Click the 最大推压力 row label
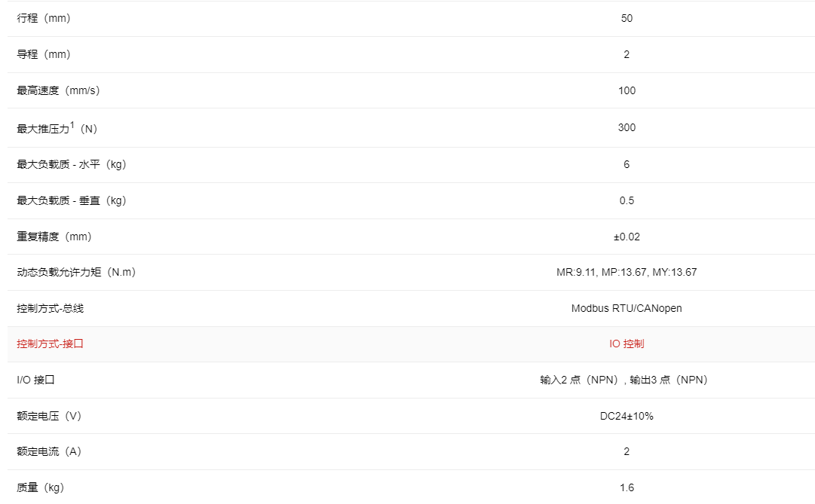Viewport: 815px width, 504px height. click(x=57, y=128)
